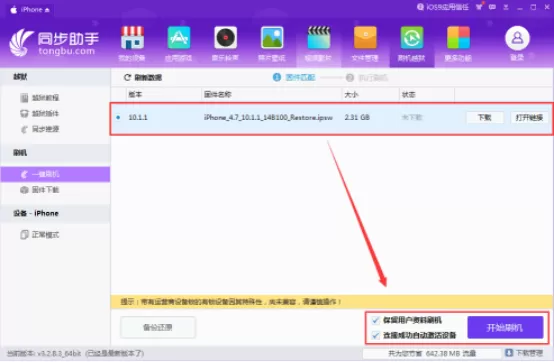Click the purple start flashing button

[505, 327]
